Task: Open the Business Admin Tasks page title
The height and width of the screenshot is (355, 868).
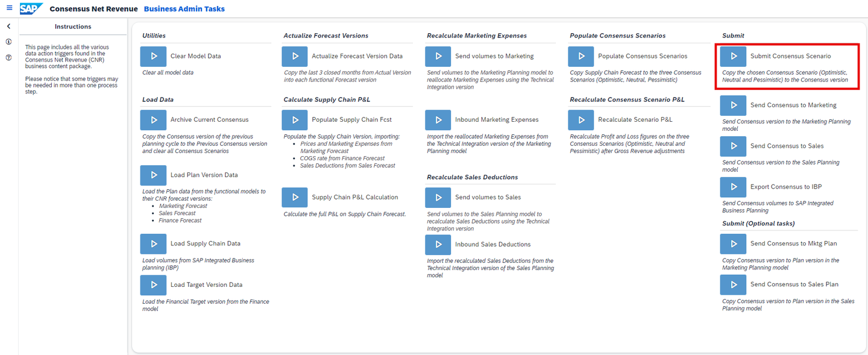Action: coord(184,9)
